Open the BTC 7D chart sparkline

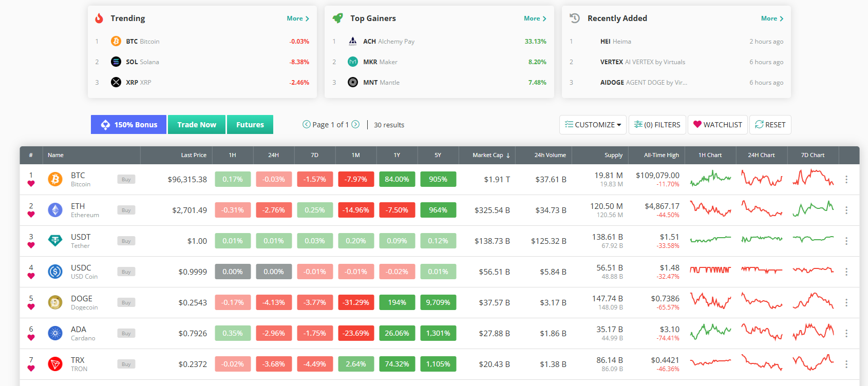click(813, 178)
